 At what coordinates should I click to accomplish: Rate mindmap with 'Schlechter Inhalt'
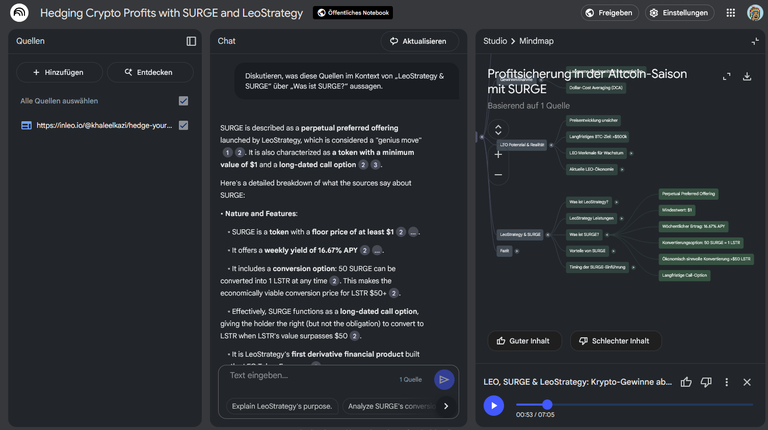(x=615, y=341)
